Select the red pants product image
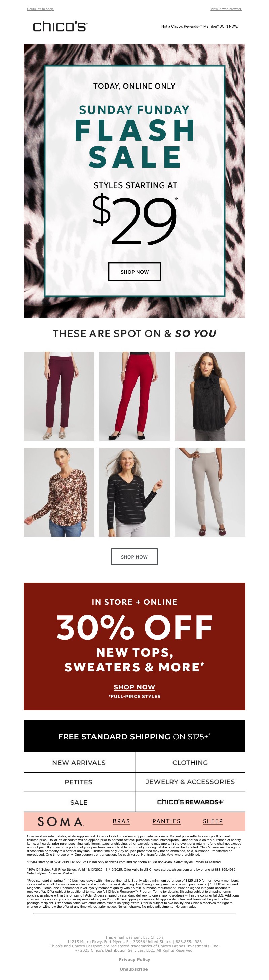Image resolution: width=269 pixels, height=980 pixels. [134, 396]
